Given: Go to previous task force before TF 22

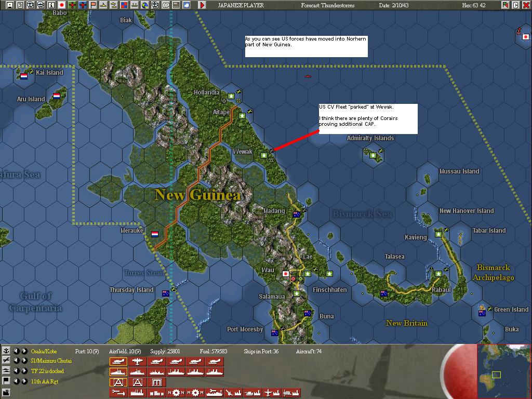Looking at the screenshot, I should click(x=17, y=371).
